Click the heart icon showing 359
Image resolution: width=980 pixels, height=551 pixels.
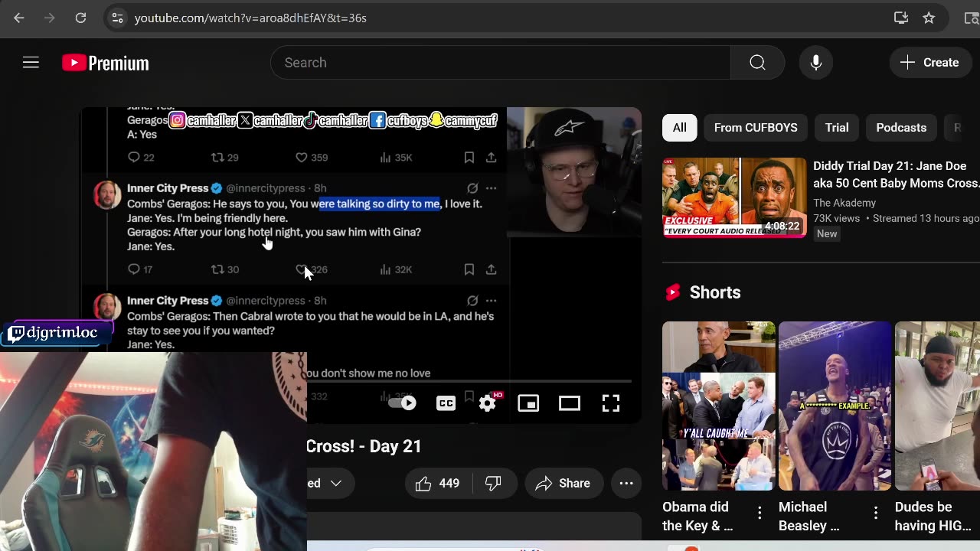tap(302, 157)
